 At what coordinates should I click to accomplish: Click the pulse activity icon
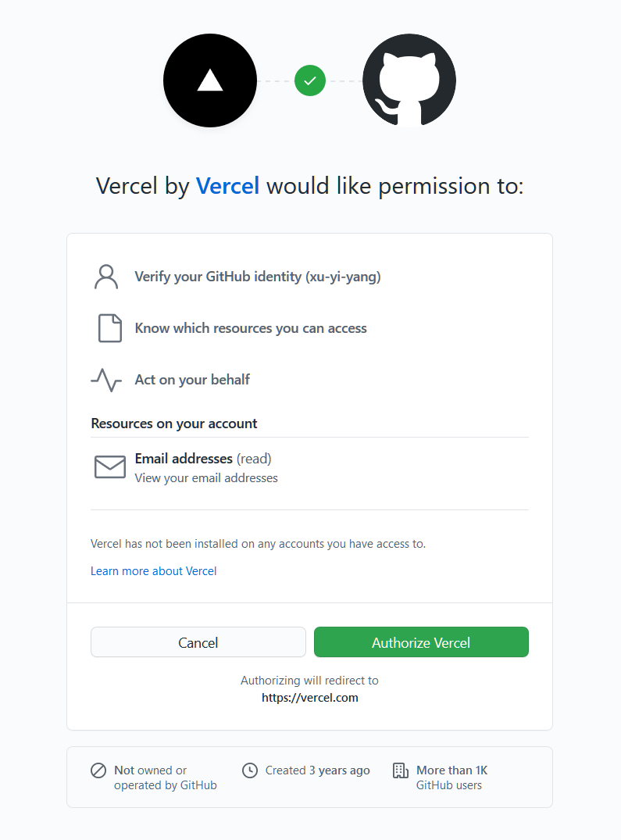click(106, 380)
